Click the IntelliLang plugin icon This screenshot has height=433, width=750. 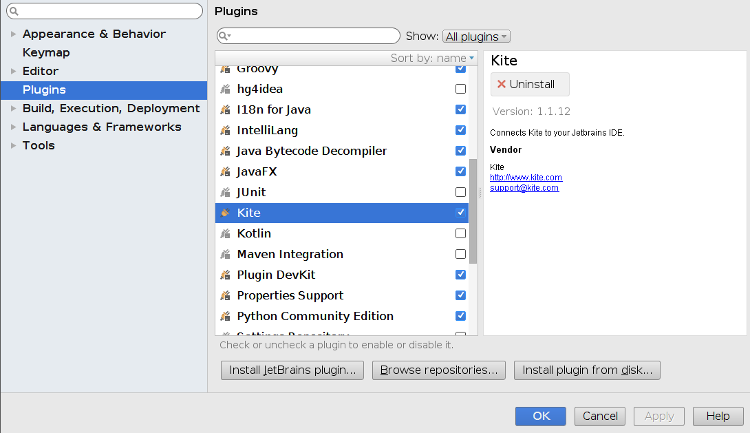(225, 130)
